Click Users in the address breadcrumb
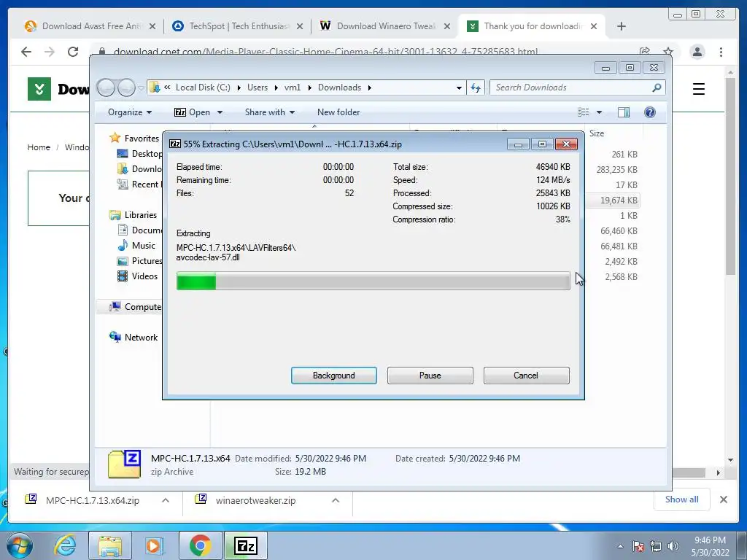 coord(258,87)
